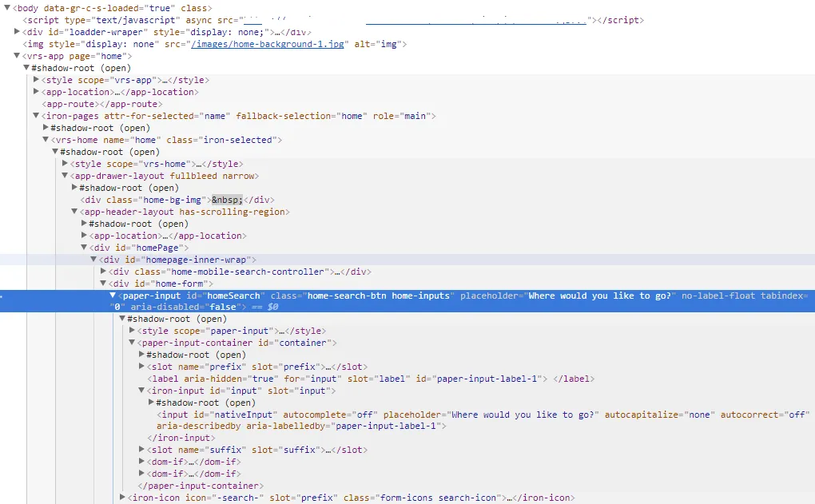Viewport: 815px width, 504px height.
Task: Collapse the vrs-app page="home" node arrow
Action: click(17, 56)
